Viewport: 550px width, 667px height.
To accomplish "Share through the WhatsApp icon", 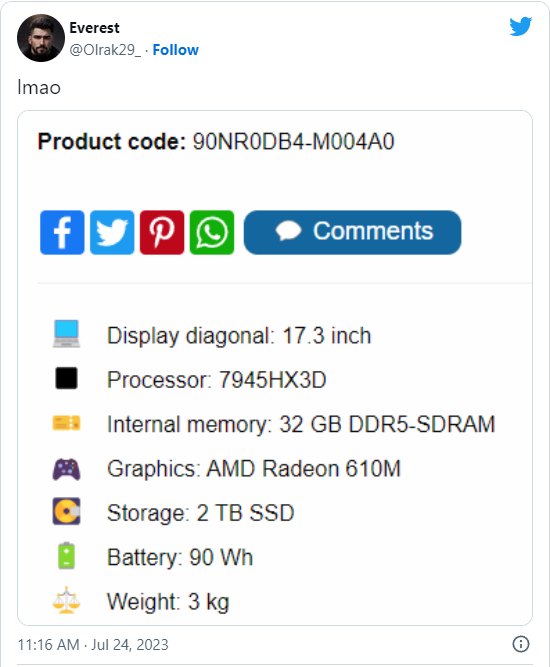I will (212, 232).
